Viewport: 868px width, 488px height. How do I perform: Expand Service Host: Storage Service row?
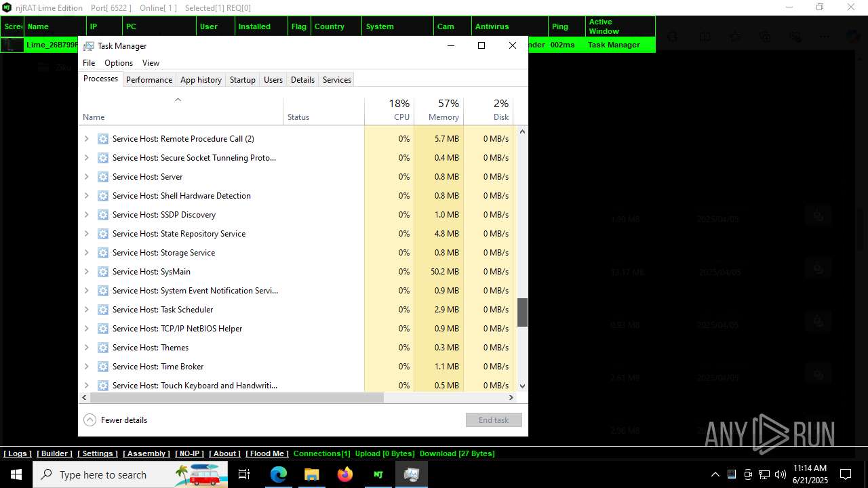86,253
